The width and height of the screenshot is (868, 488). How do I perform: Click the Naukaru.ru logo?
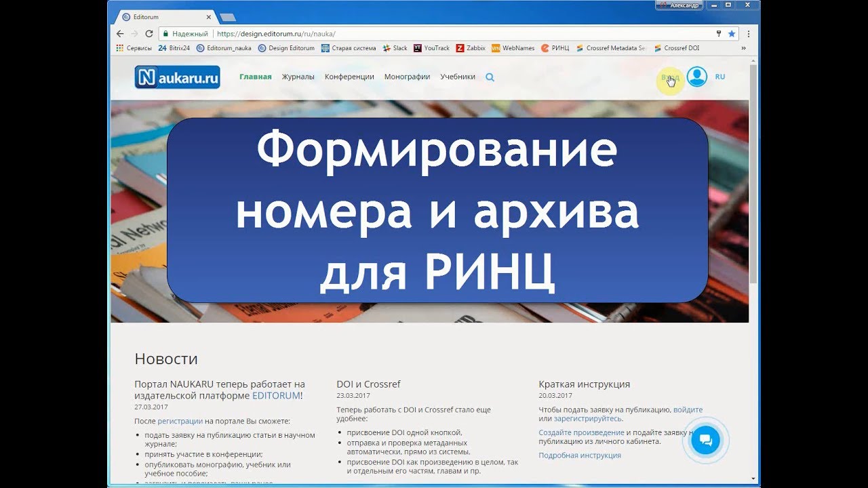click(x=177, y=77)
